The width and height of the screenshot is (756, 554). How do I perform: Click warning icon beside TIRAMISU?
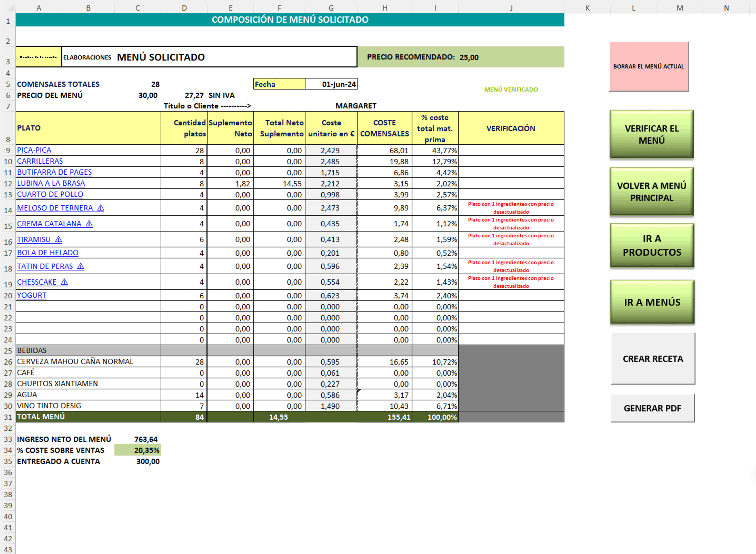(59, 239)
